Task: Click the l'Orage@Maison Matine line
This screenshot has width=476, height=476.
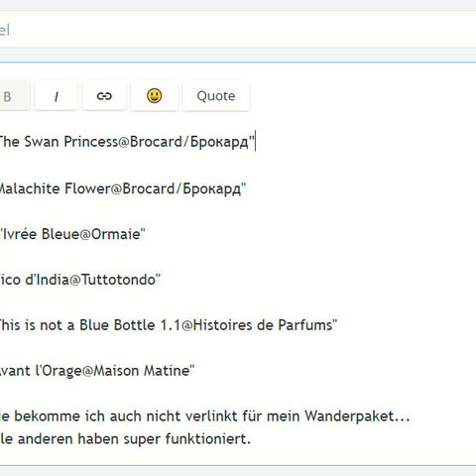Action: [x=97, y=371]
